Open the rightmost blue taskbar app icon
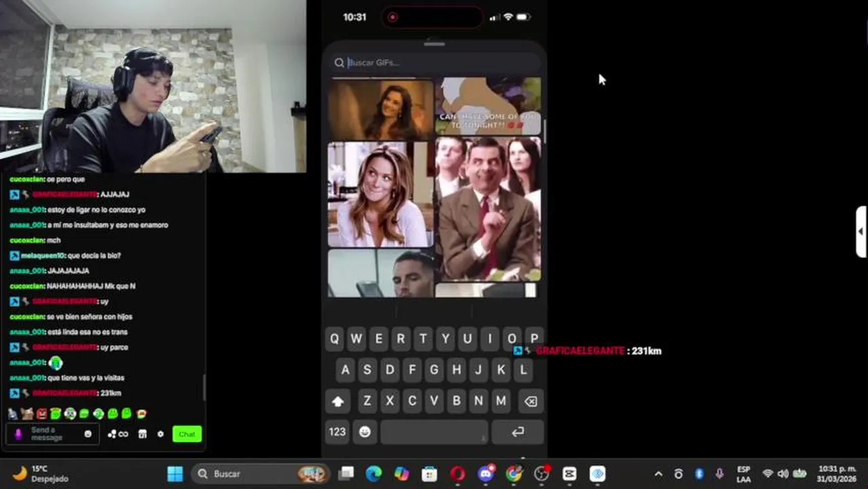Image resolution: width=868 pixels, height=489 pixels. [x=597, y=473]
